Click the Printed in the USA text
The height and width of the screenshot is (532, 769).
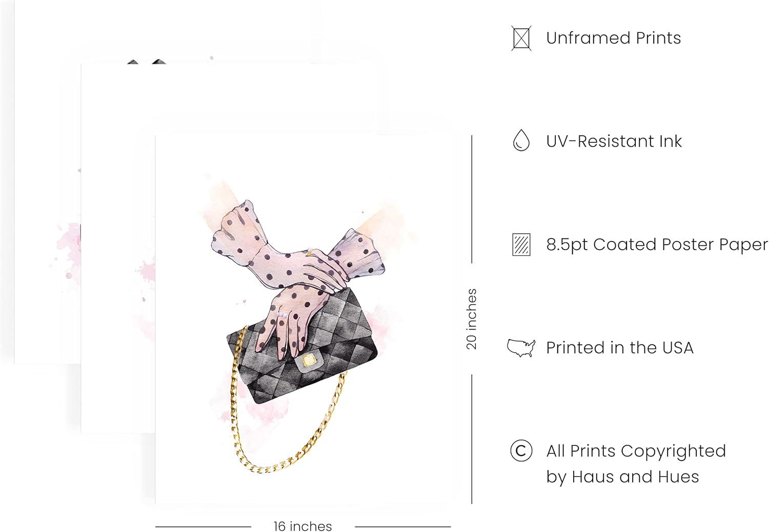point(619,348)
